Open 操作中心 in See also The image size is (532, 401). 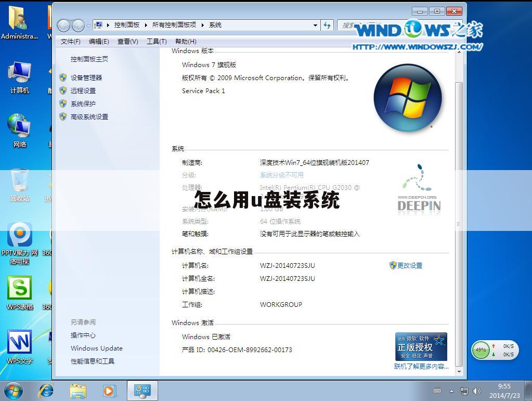83,335
